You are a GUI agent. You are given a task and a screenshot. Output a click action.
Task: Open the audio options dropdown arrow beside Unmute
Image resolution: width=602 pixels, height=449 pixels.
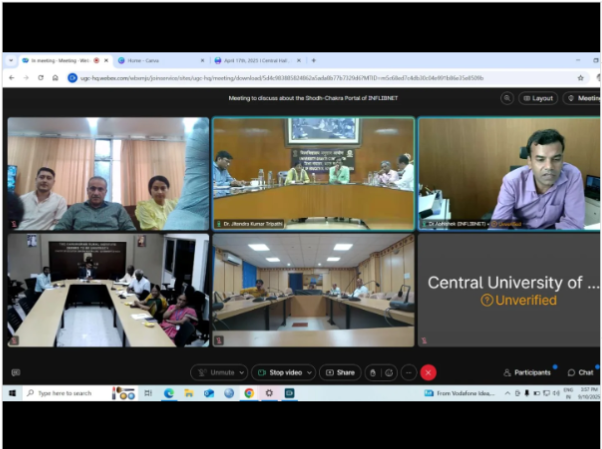click(241, 372)
